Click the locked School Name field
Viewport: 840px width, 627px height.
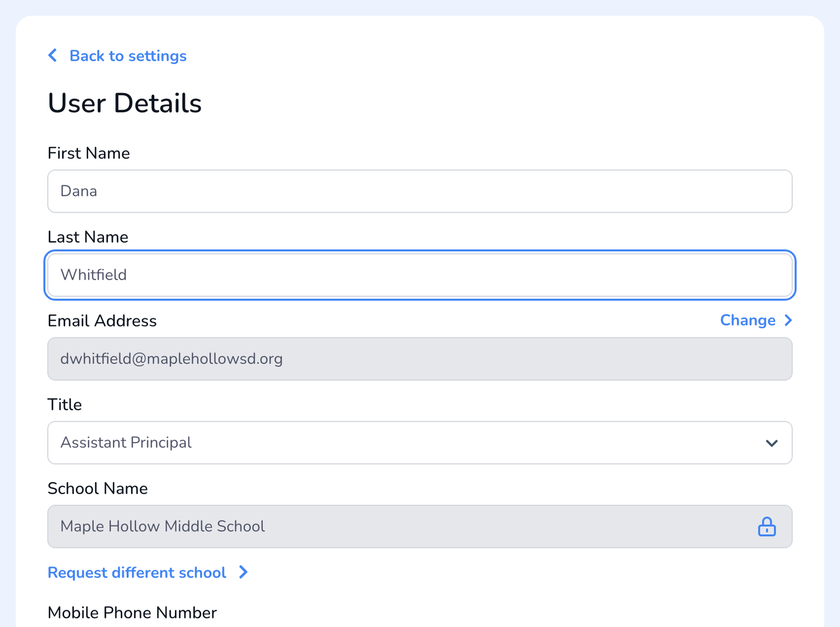420,527
